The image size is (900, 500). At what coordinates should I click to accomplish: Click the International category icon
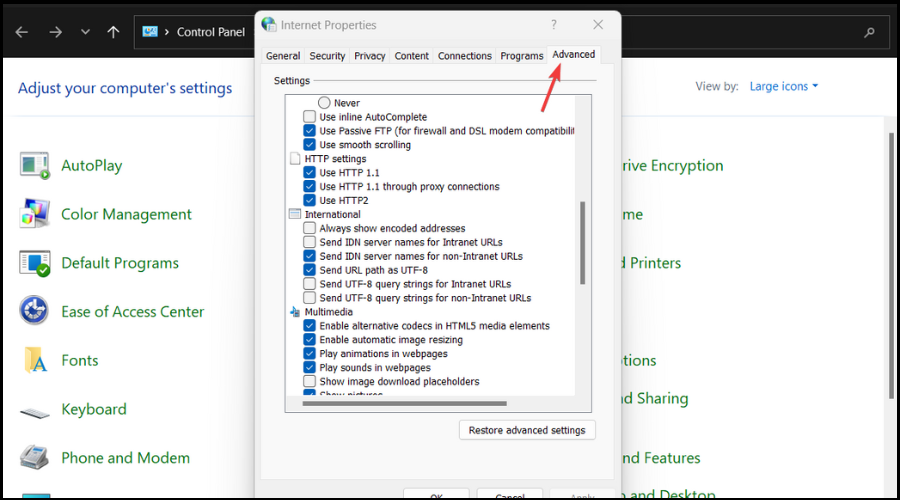295,214
